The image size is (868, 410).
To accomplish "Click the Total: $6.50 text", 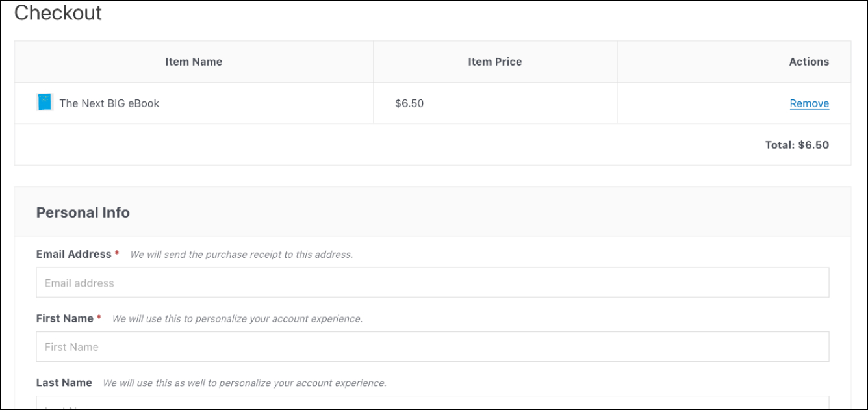I will coord(797,145).
